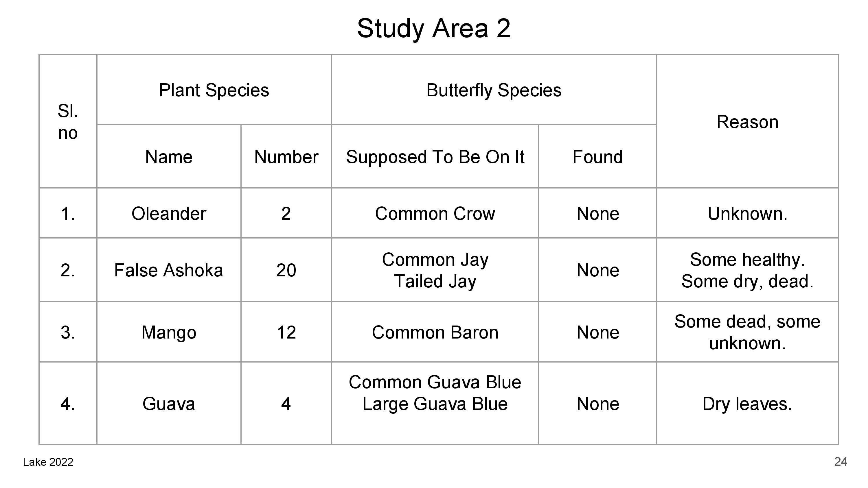
Task: Select the Oleander plant cell
Action: 169,214
